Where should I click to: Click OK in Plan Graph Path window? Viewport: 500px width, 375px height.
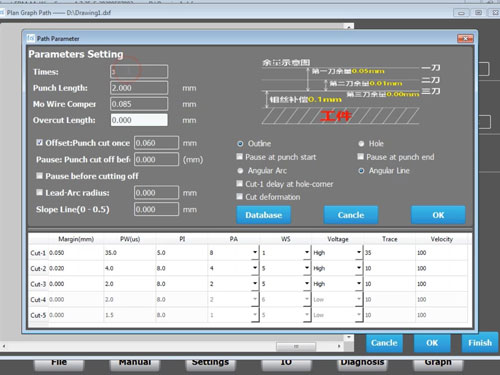[x=432, y=343]
